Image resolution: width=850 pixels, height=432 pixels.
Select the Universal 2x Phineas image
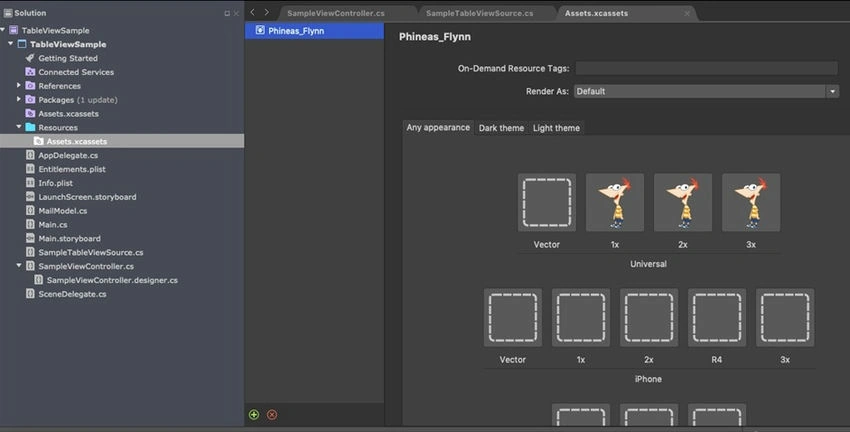pos(683,203)
